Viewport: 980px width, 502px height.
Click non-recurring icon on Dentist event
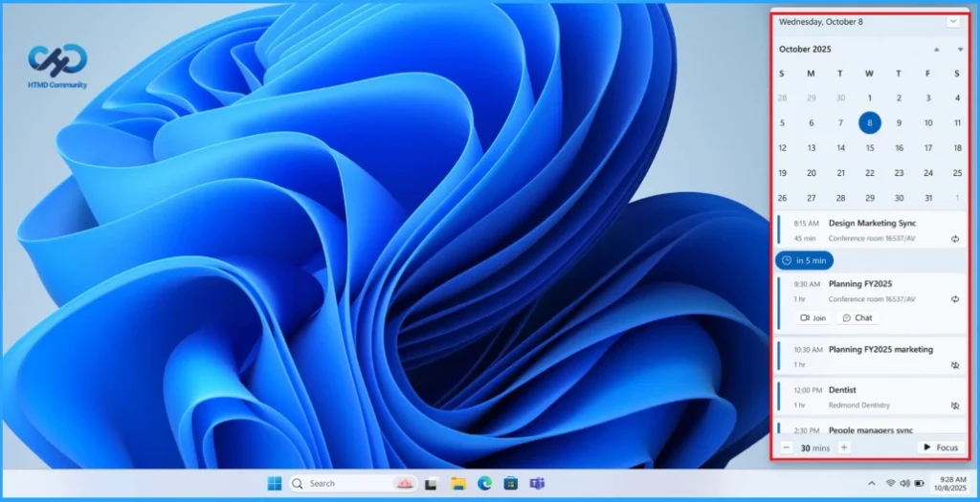pyautogui.click(x=955, y=405)
